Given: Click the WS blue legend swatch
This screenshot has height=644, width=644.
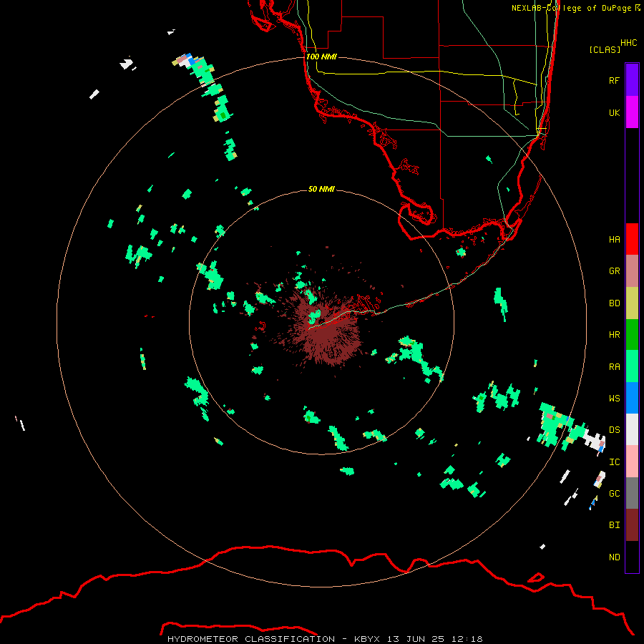Looking at the screenshot, I should tap(632, 398).
